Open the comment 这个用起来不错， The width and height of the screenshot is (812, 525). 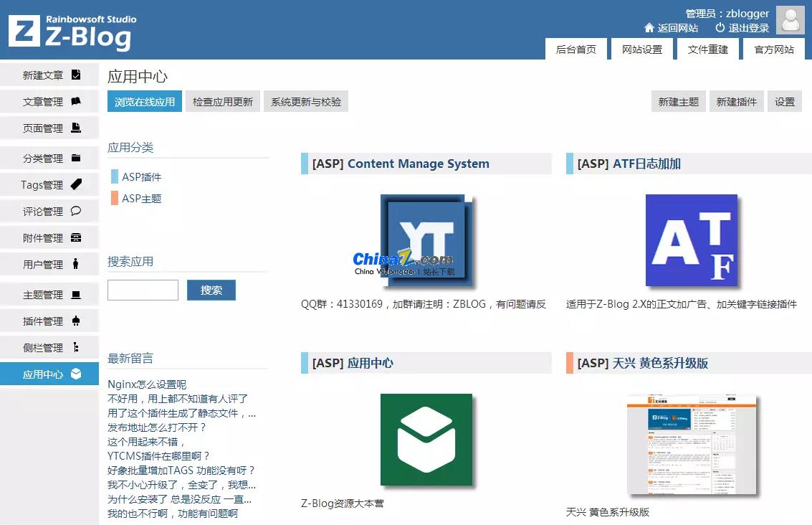[x=146, y=442]
